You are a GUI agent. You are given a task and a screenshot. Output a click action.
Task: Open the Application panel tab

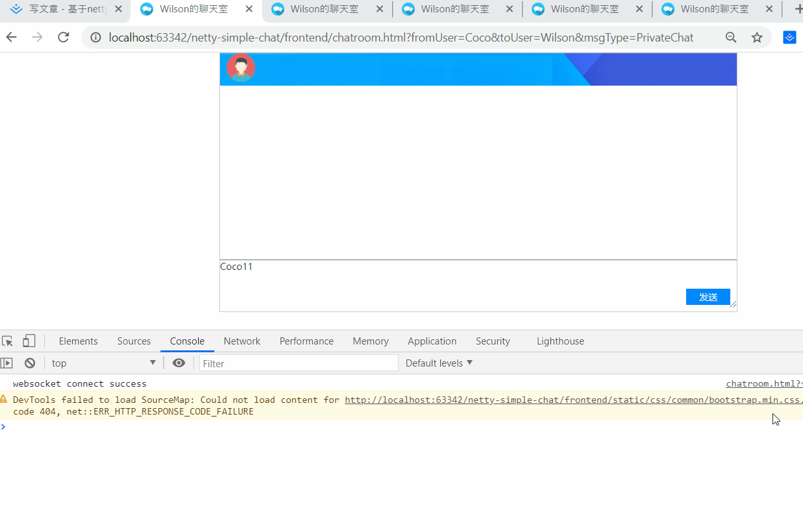tap(432, 341)
